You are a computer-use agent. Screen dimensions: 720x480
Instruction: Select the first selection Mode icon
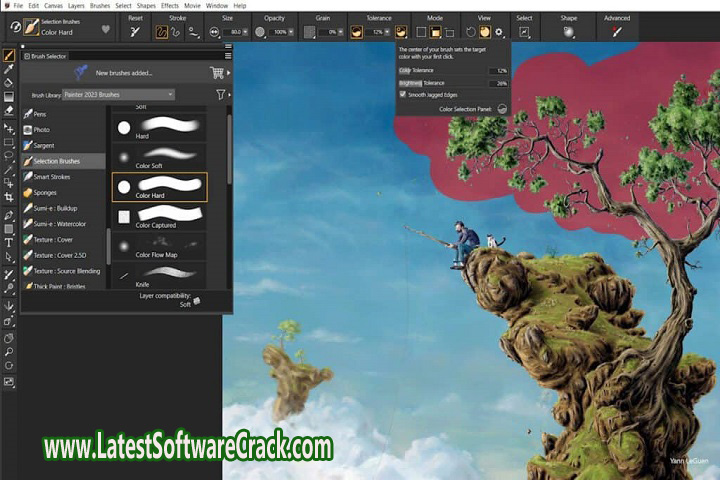click(x=421, y=32)
